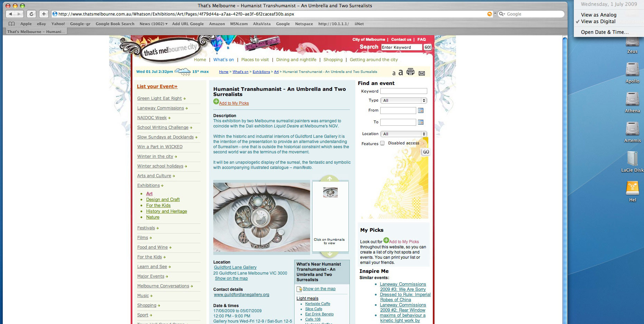Choose Open Date & Time menu item
This screenshot has width=644, height=324.
pos(605,32)
